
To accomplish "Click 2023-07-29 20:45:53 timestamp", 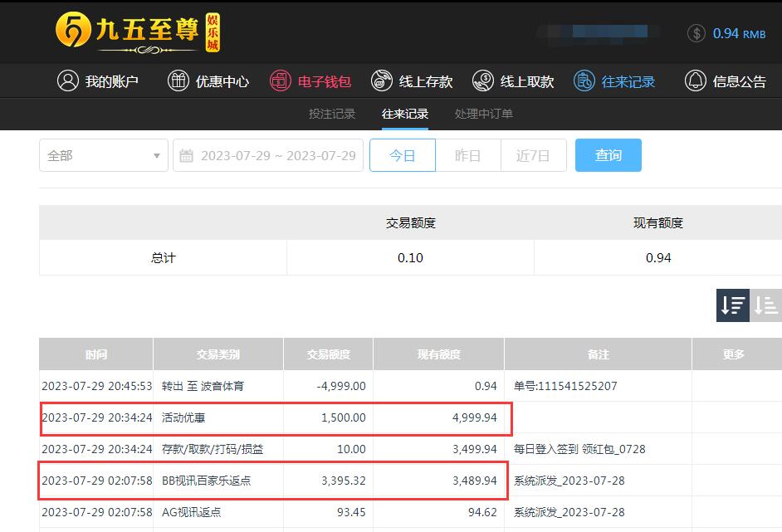I will click(x=97, y=386).
